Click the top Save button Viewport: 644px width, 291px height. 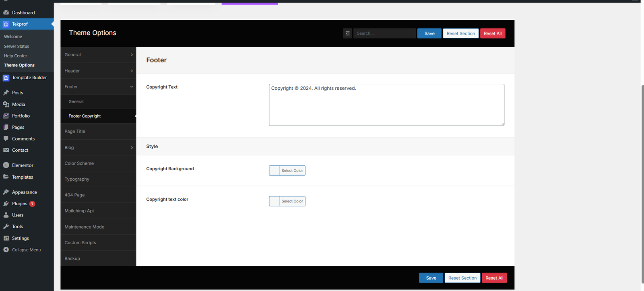tap(429, 33)
